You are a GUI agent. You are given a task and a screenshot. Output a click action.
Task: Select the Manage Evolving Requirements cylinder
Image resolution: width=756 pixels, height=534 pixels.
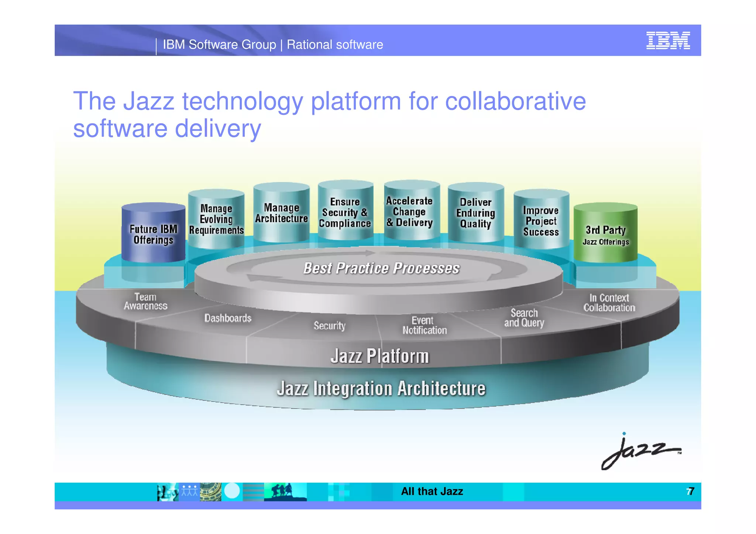coord(216,219)
